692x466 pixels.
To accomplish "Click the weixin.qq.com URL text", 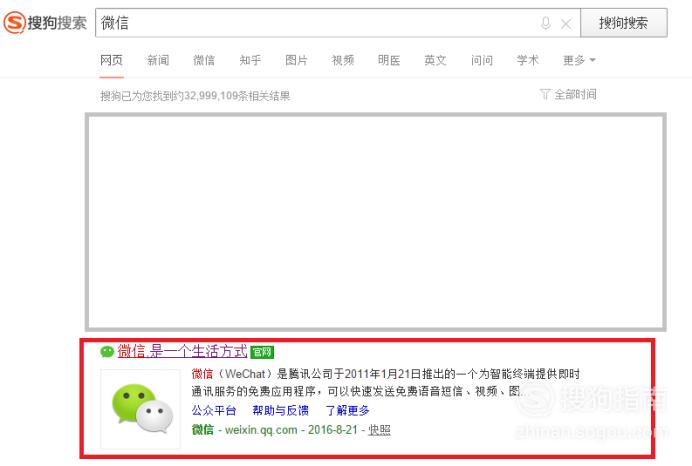I will coord(261,430).
